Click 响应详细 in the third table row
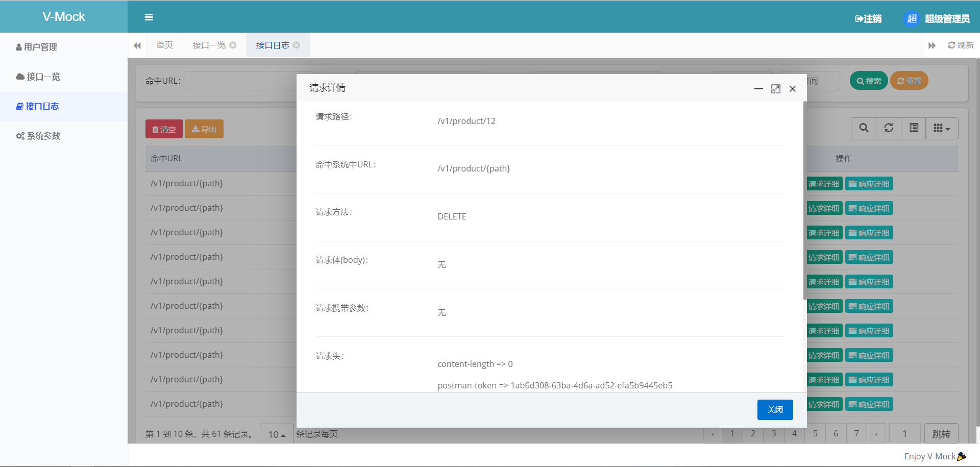 (x=869, y=233)
